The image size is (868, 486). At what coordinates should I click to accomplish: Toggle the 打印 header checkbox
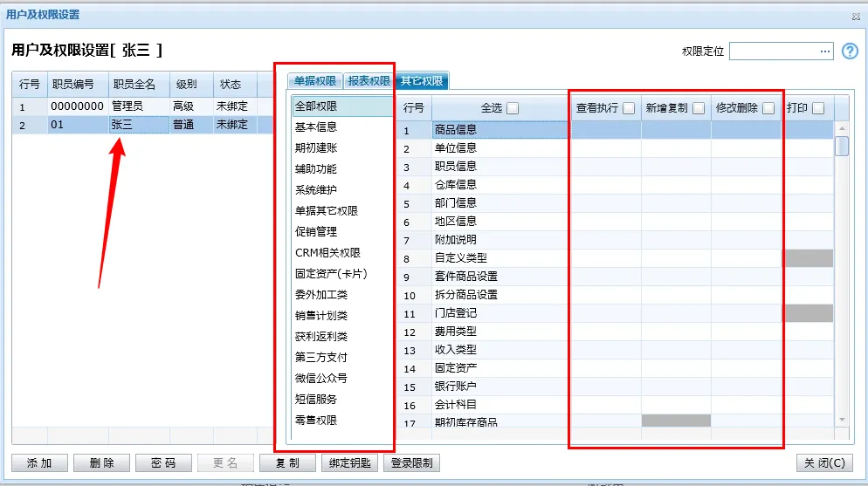click(818, 108)
